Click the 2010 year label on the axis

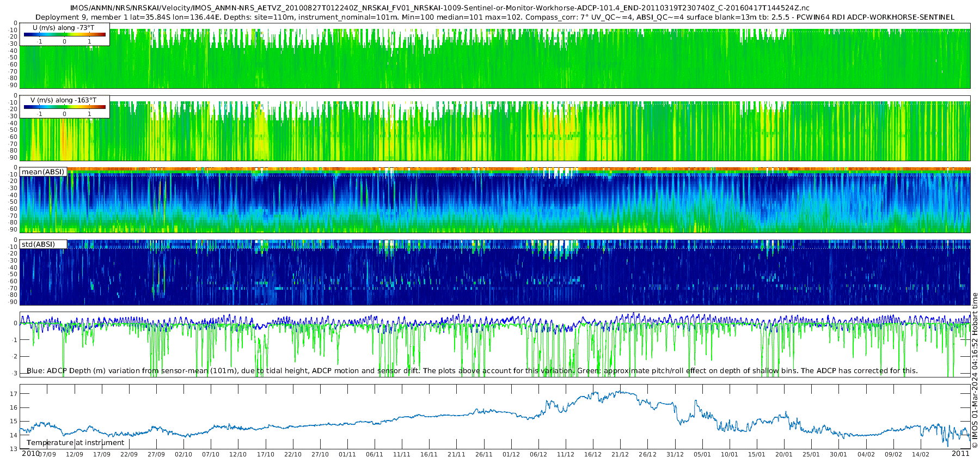pyautogui.click(x=30, y=454)
